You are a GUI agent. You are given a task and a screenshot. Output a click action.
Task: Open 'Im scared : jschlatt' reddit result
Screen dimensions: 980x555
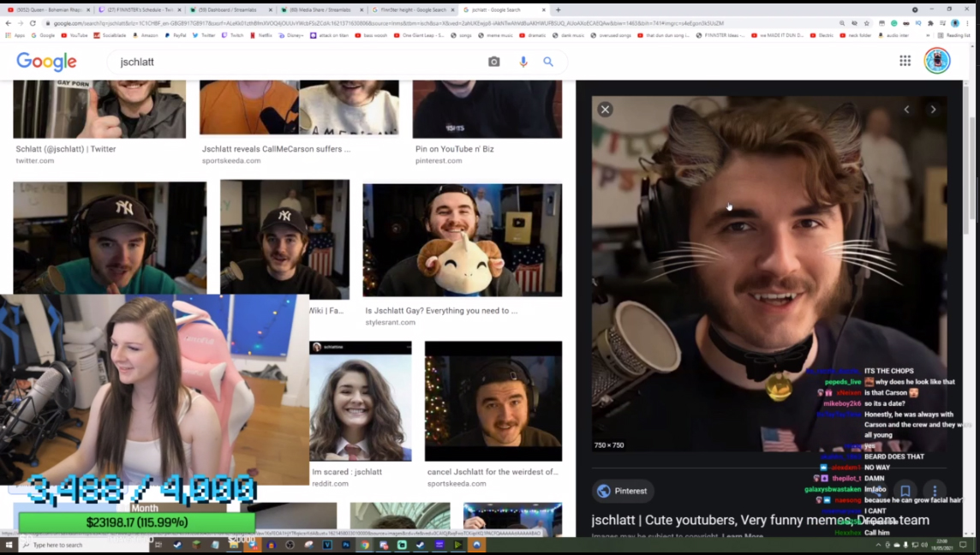click(x=347, y=472)
